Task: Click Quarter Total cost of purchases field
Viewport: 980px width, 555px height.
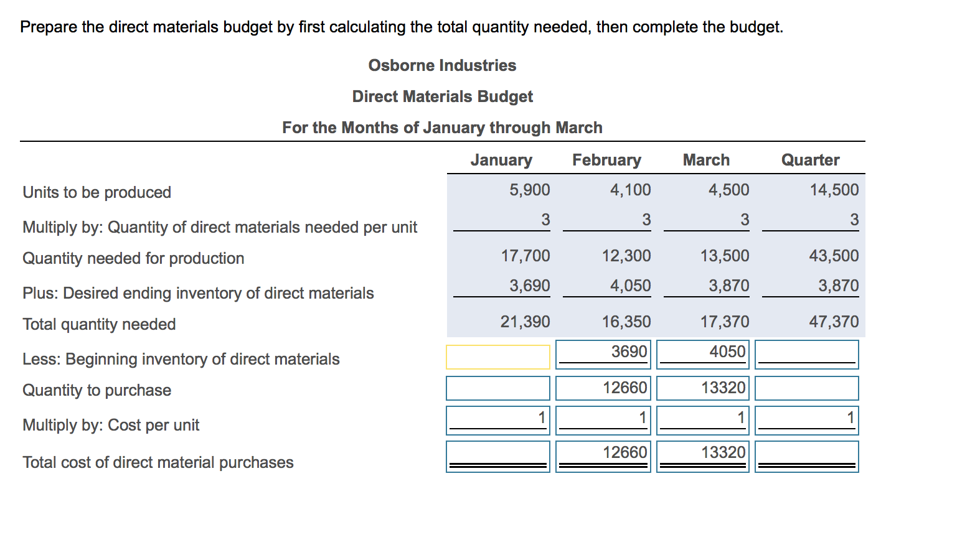Action: tap(807, 457)
